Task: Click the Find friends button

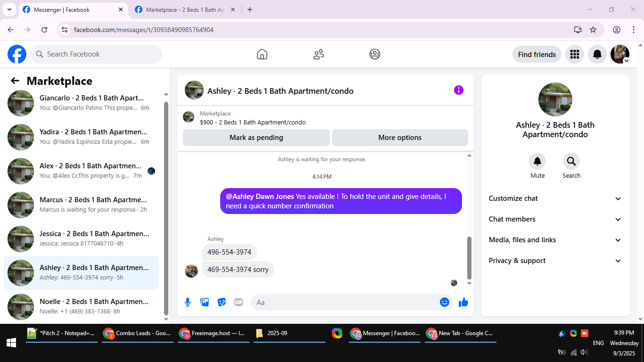Action: tap(537, 54)
